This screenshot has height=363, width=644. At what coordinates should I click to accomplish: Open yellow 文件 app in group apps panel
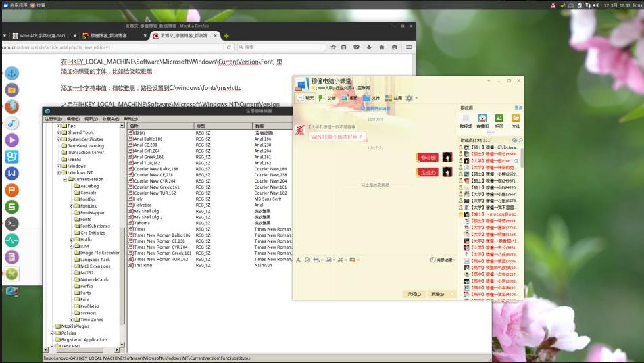516,121
